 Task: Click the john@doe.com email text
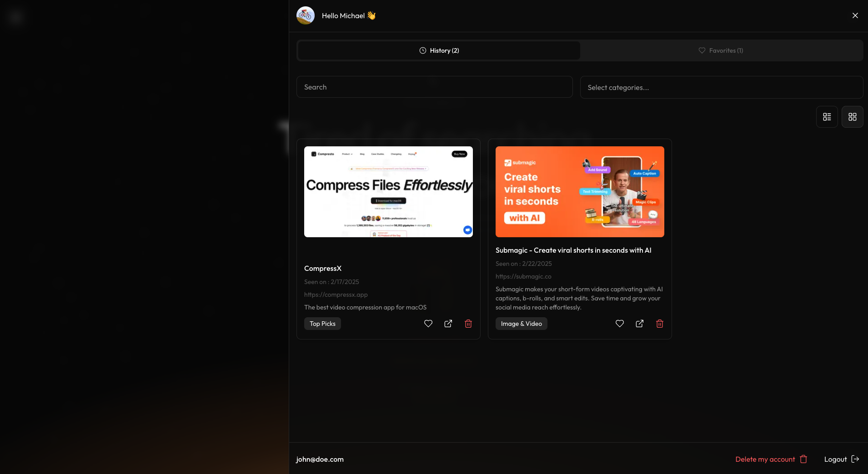coord(320,459)
